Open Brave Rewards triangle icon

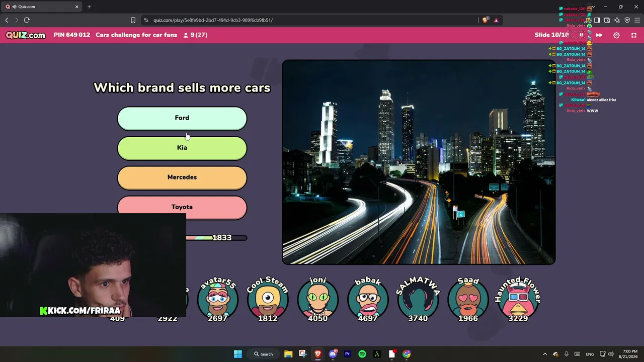tap(496, 20)
